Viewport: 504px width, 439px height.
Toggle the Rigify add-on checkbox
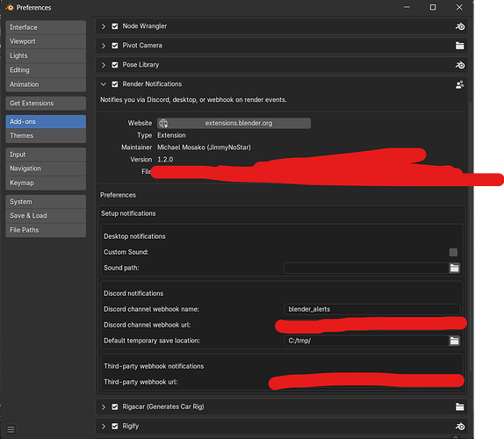115,426
